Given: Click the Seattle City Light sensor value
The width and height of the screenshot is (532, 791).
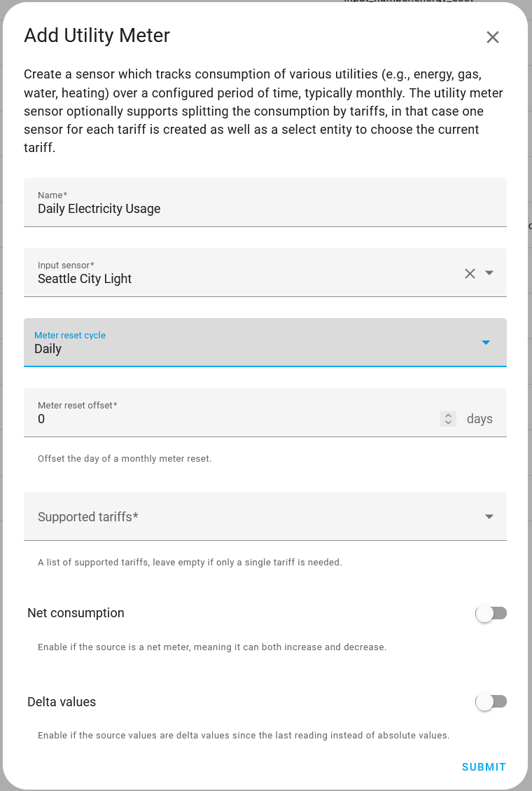Looking at the screenshot, I should pyautogui.click(x=85, y=278).
